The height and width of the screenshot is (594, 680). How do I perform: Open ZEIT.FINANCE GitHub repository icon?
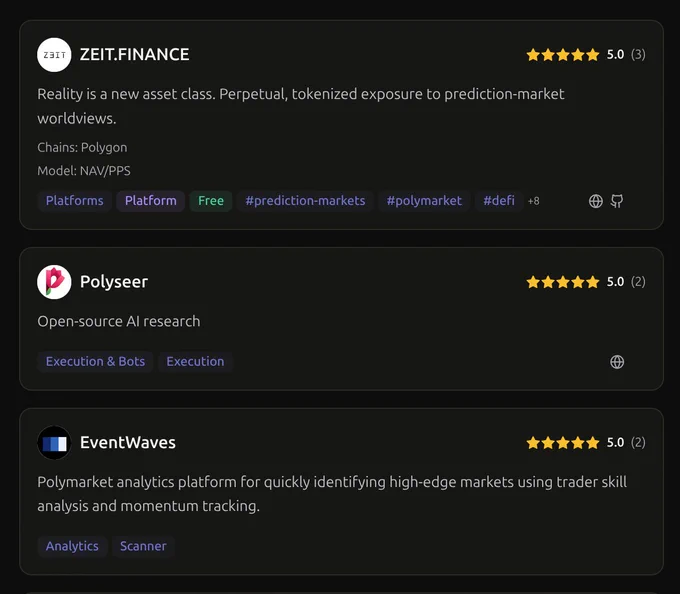click(617, 201)
